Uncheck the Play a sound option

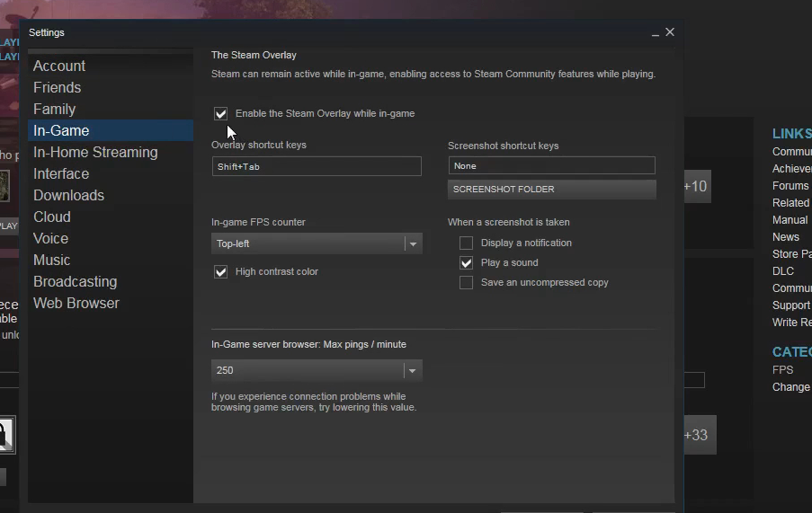(x=466, y=262)
